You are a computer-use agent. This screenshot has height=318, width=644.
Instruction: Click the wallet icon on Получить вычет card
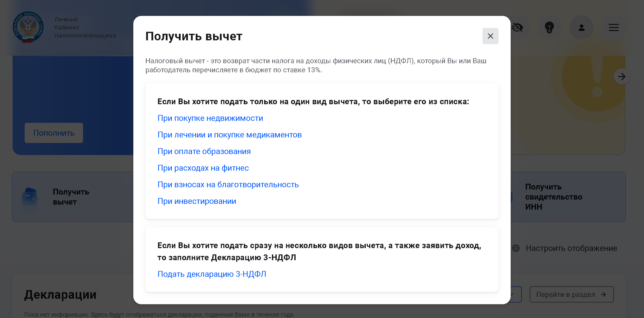(30, 197)
